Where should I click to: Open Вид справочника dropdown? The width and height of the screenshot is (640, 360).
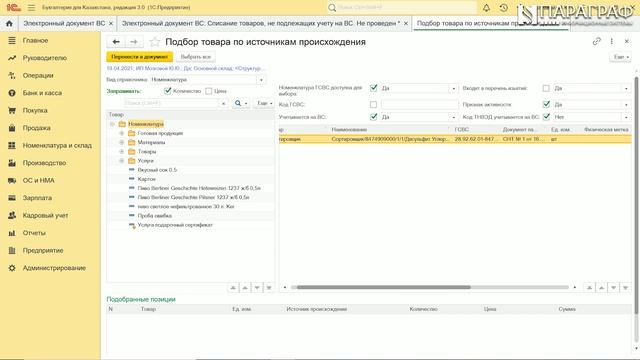coord(261,80)
